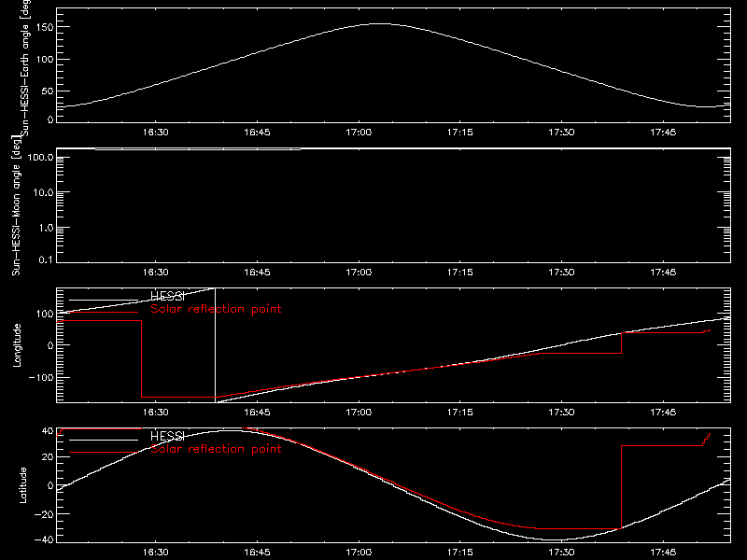The width and height of the screenshot is (747, 560).
Task: Select the "10.0" tick on Moon angle axis
Action: tap(43, 192)
